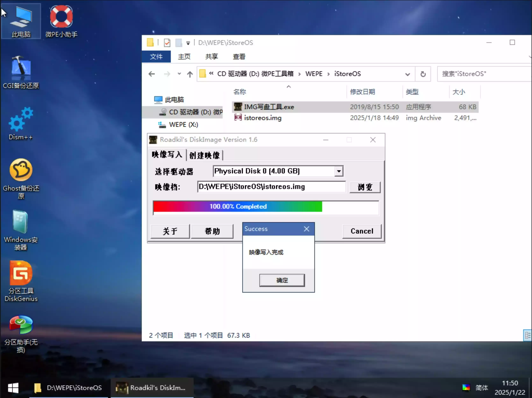Expand the Physical Disk 0 drive dropdown
Screen dimensions: 532x398
[339, 171]
